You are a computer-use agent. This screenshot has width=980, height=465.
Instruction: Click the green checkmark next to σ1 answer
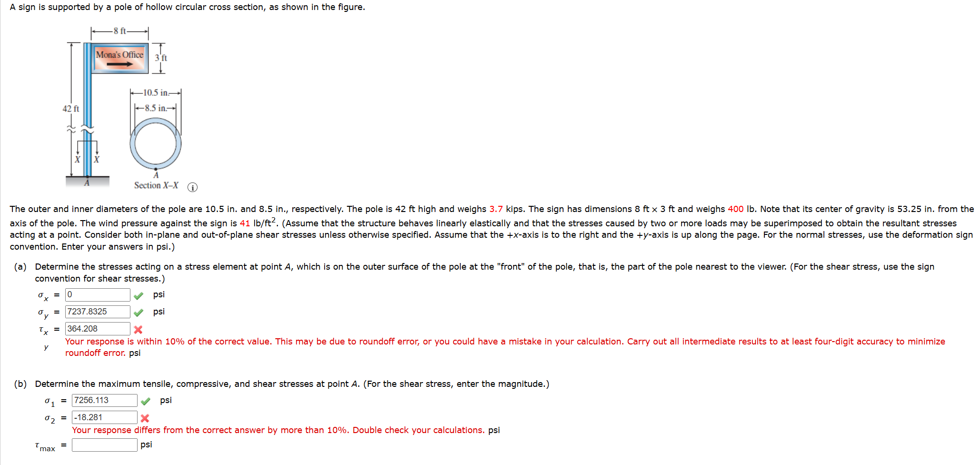(146, 401)
